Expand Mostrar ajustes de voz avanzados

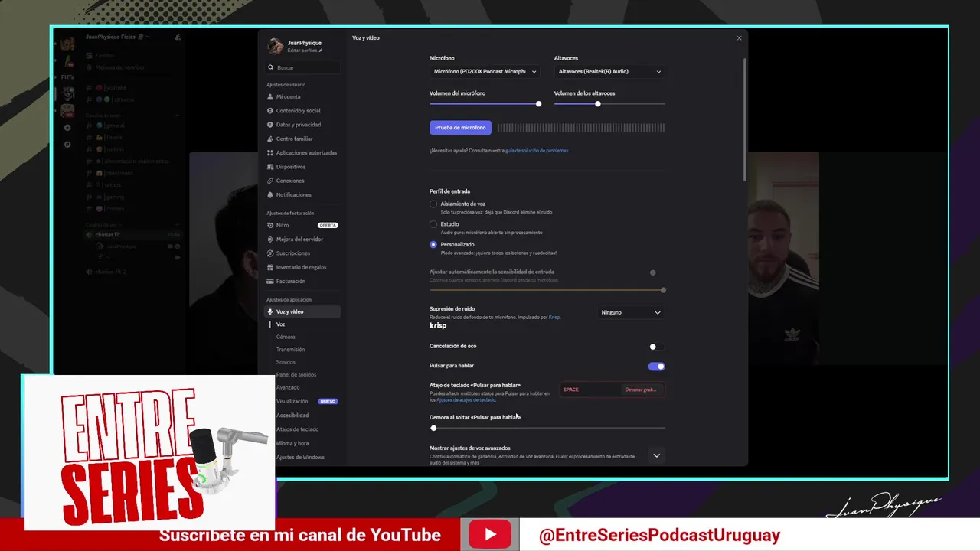point(656,455)
